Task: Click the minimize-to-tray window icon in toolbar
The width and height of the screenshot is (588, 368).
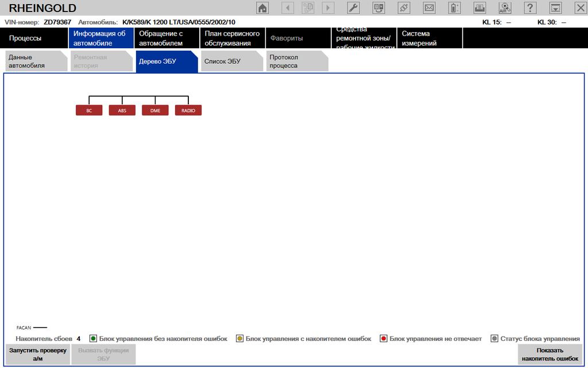Action: [555, 8]
